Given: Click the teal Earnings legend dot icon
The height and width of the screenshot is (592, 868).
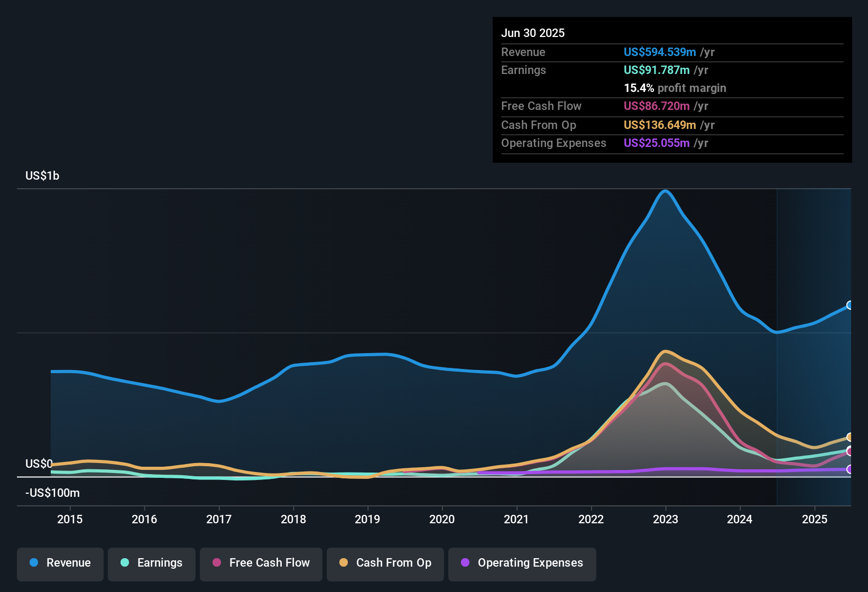Looking at the screenshot, I should (x=125, y=563).
